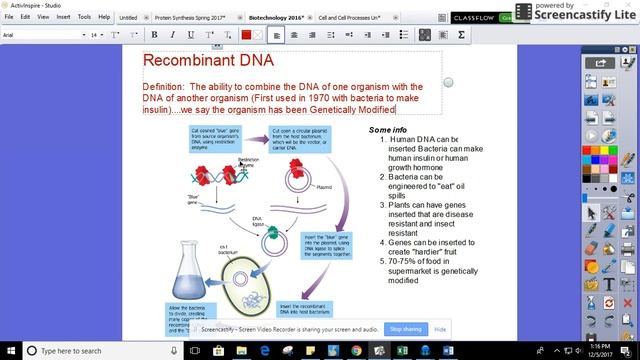Set center text alignment
This screenshot has height=360, width=640.
pos(294,35)
